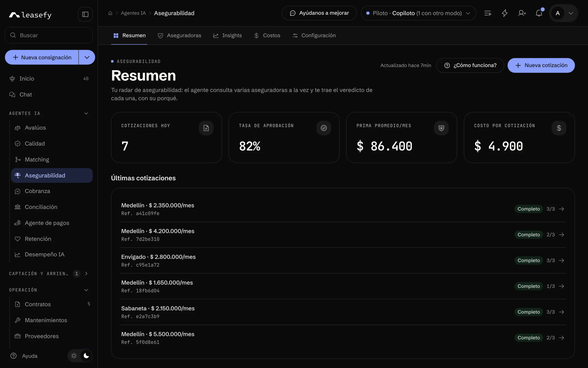The height and width of the screenshot is (368, 588).
Task: Open the Configuración tab
Action: [x=314, y=36]
